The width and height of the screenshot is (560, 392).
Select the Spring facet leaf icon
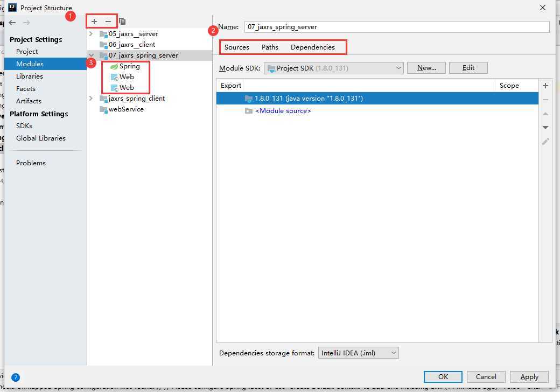114,66
